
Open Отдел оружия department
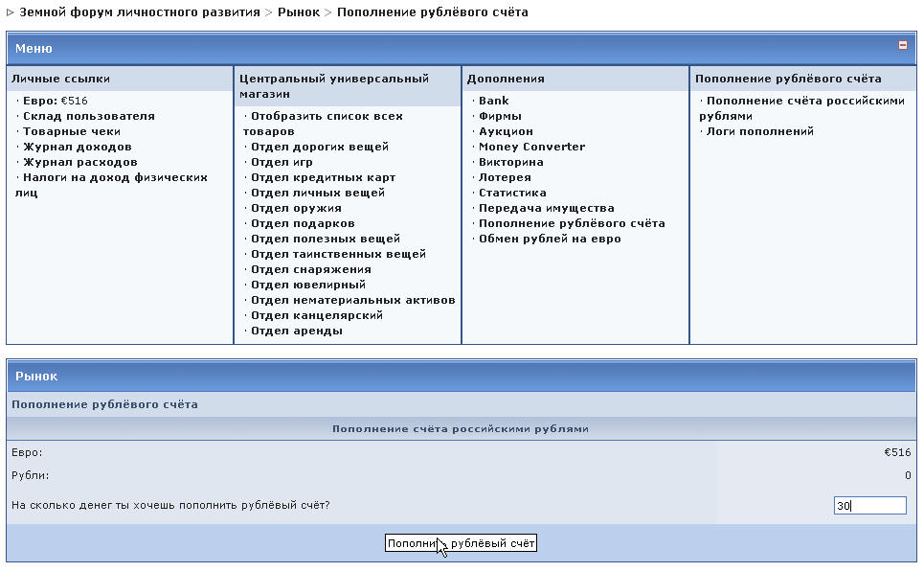coord(296,208)
